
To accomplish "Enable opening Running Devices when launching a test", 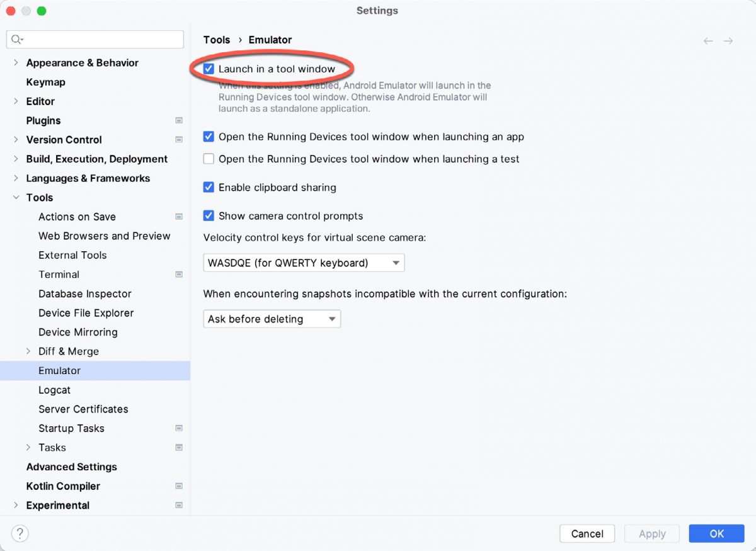I will point(209,159).
